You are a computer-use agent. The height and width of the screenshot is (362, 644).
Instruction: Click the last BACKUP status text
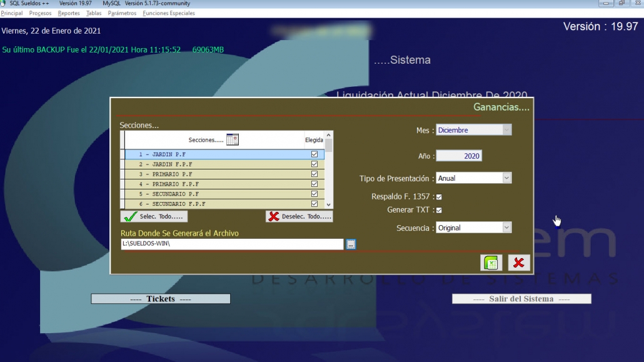click(x=113, y=50)
